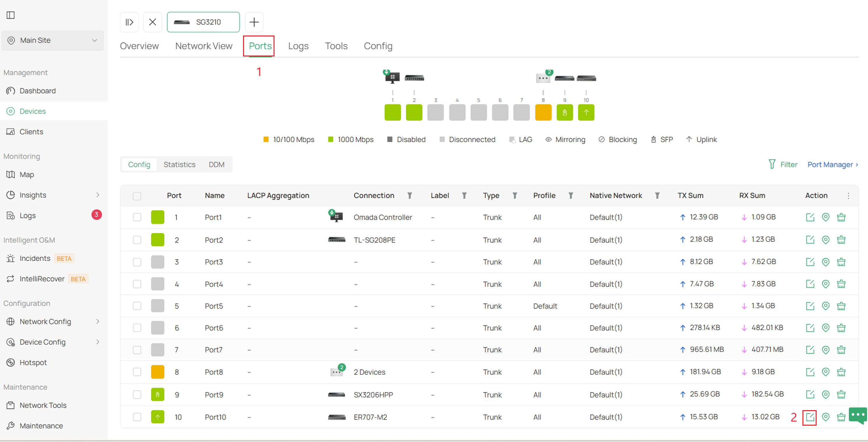Open the chat support bubble
Viewport: 868px width, 442px height.
pyautogui.click(x=858, y=415)
